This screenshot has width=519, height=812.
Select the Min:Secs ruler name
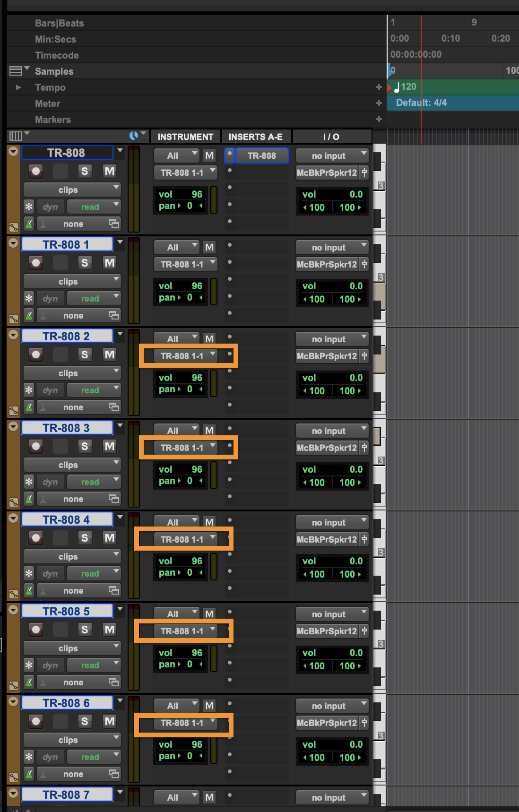point(55,39)
